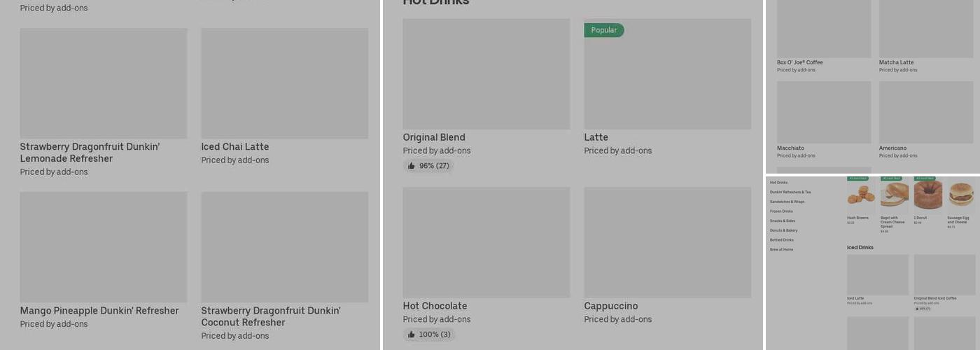This screenshot has height=350, width=980.
Task: Go to Frozen Drinks menu section
Action: (781, 211)
